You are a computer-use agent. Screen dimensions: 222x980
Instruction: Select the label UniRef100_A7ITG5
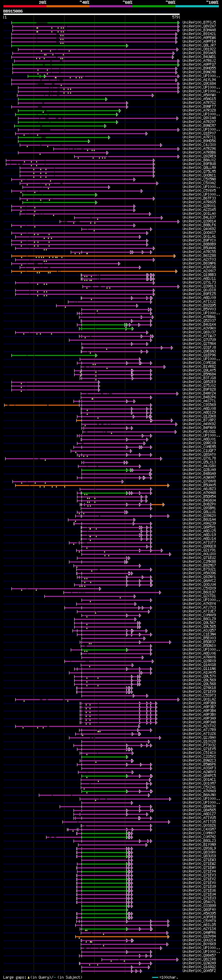pyautogui.click(x=199, y=822)
